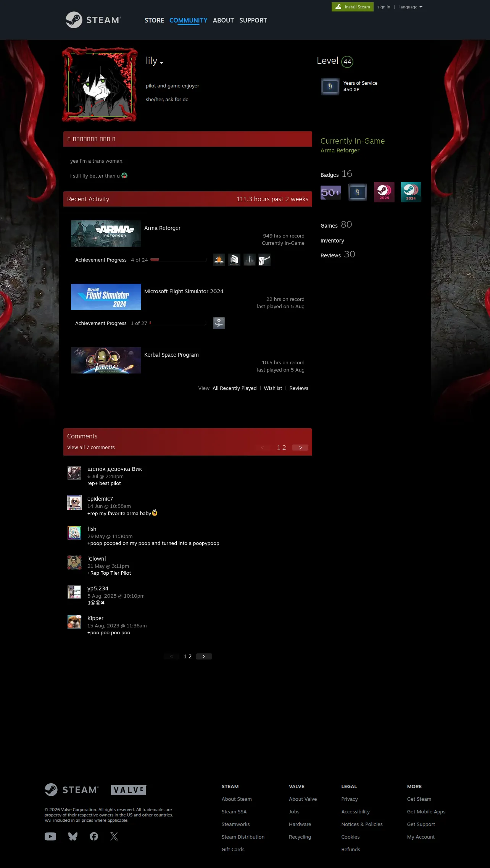Open the SUPPORT page
Viewport: 490px width, 868px height.
(x=253, y=20)
